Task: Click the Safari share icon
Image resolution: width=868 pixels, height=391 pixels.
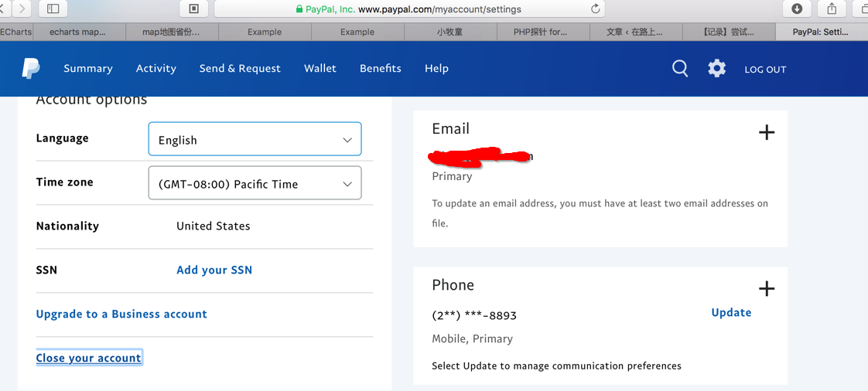Action: pyautogui.click(x=832, y=8)
